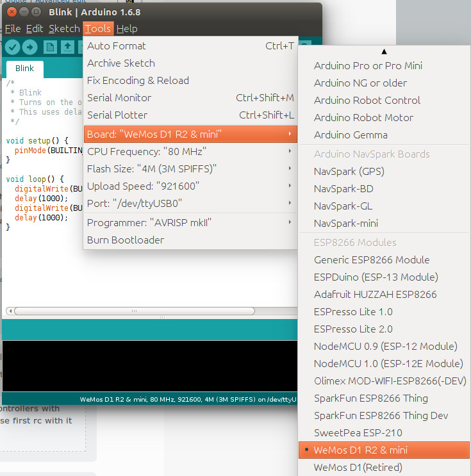Select SparkFun ESP8266 Thing board

click(384, 398)
